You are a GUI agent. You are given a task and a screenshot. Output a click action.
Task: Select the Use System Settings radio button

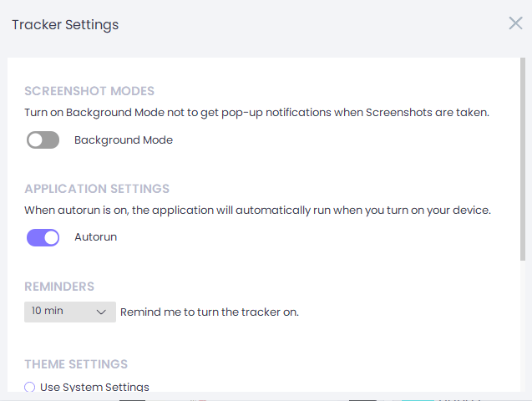(x=30, y=387)
